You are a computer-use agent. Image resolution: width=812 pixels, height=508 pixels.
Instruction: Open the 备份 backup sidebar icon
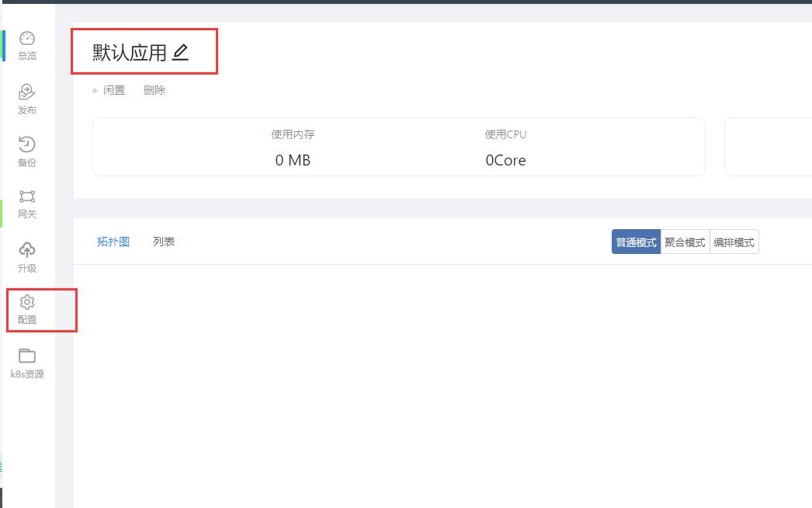click(x=27, y=144)
